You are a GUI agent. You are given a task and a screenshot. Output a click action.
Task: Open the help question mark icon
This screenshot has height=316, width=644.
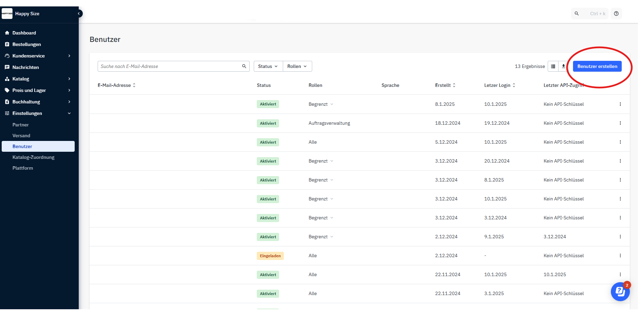pyautogui.click(x=616, y=14)
